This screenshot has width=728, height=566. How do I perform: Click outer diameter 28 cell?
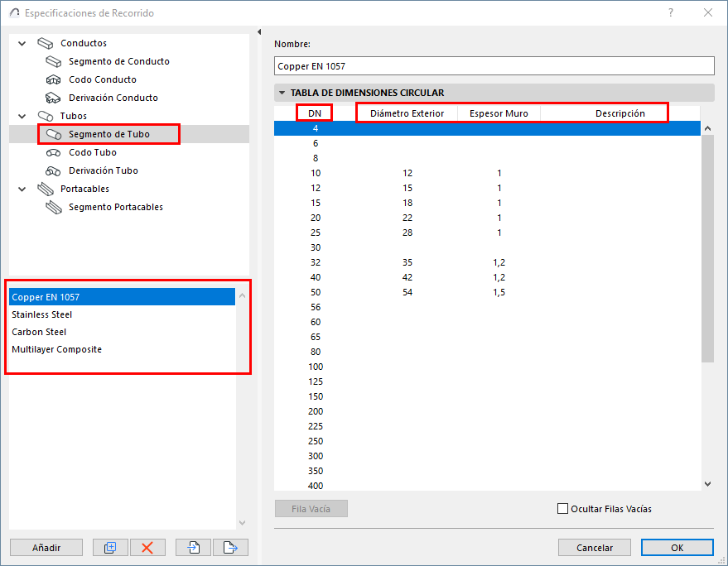407,233
